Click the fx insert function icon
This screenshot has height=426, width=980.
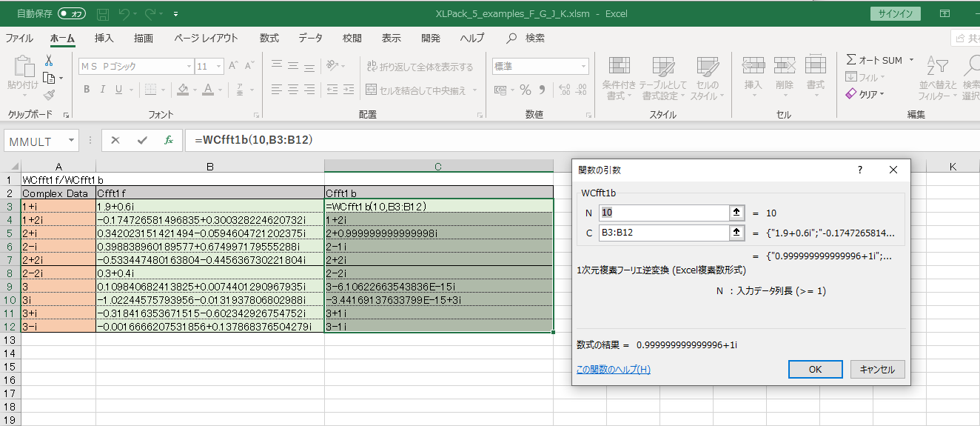click(168, 140)
